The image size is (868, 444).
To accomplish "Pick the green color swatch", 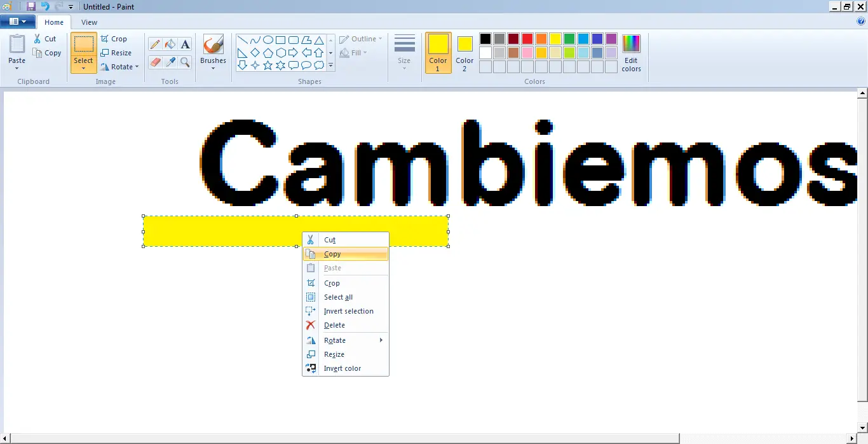I will [x=569, y=39].
